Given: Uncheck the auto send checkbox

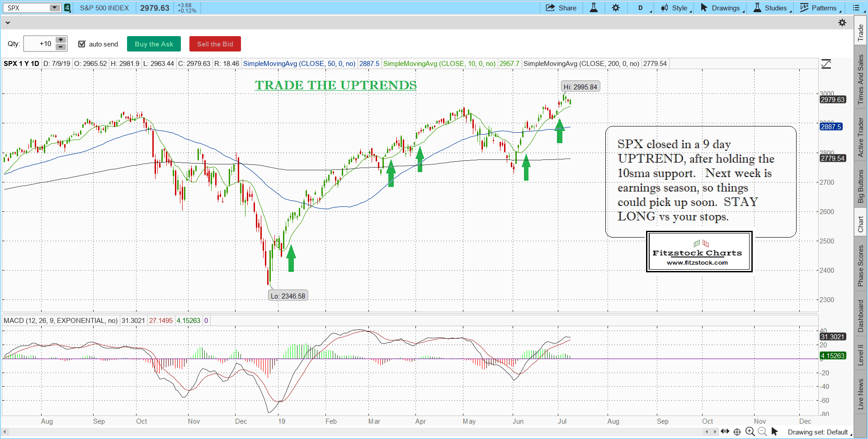Looking at the screenshot, I should click(x=82, y=44).
